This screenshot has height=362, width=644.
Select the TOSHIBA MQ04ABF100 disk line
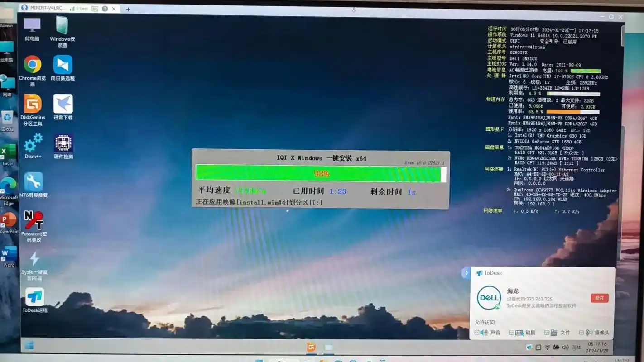click(544, 148)
